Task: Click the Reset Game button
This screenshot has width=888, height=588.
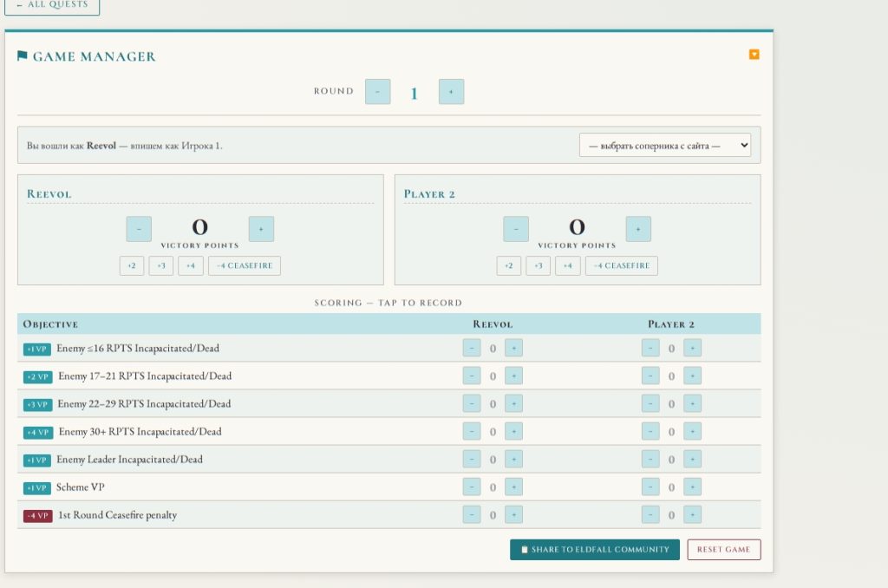Action: click(724, 550)
